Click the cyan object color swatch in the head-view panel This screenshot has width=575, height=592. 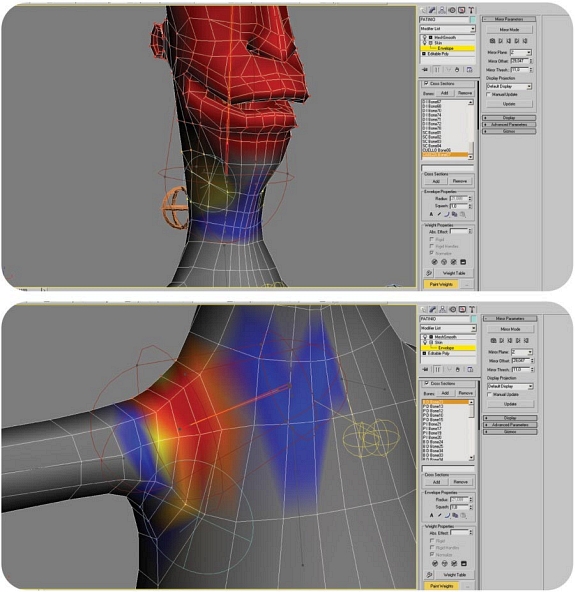[473, 19]
